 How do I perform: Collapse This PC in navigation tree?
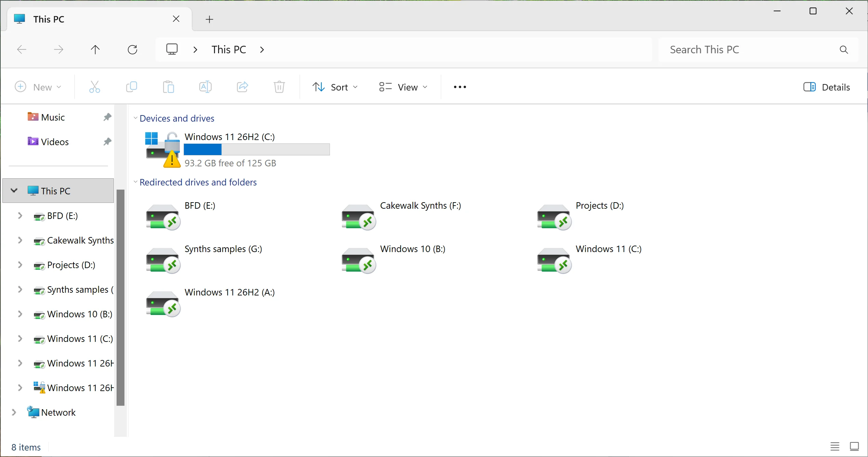coord(14,191)
